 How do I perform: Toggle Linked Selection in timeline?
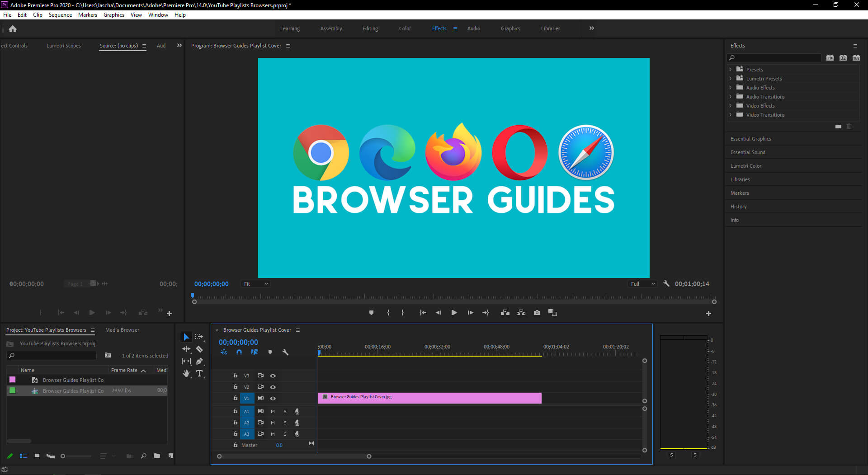click(x=254, y=352)
